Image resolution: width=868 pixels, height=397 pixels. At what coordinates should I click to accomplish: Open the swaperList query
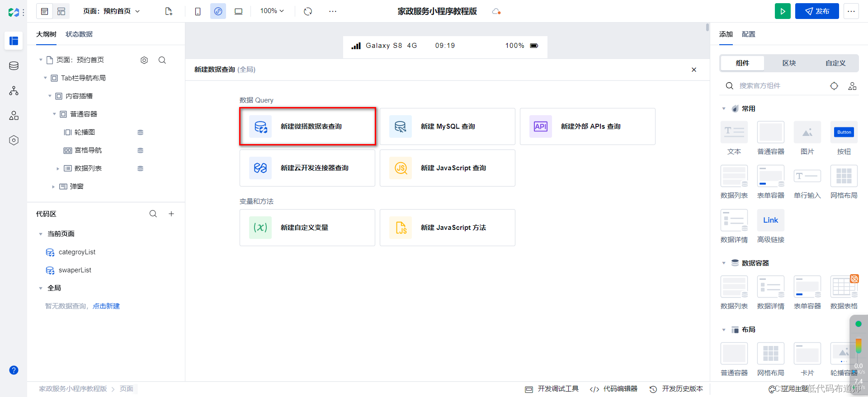75,270
